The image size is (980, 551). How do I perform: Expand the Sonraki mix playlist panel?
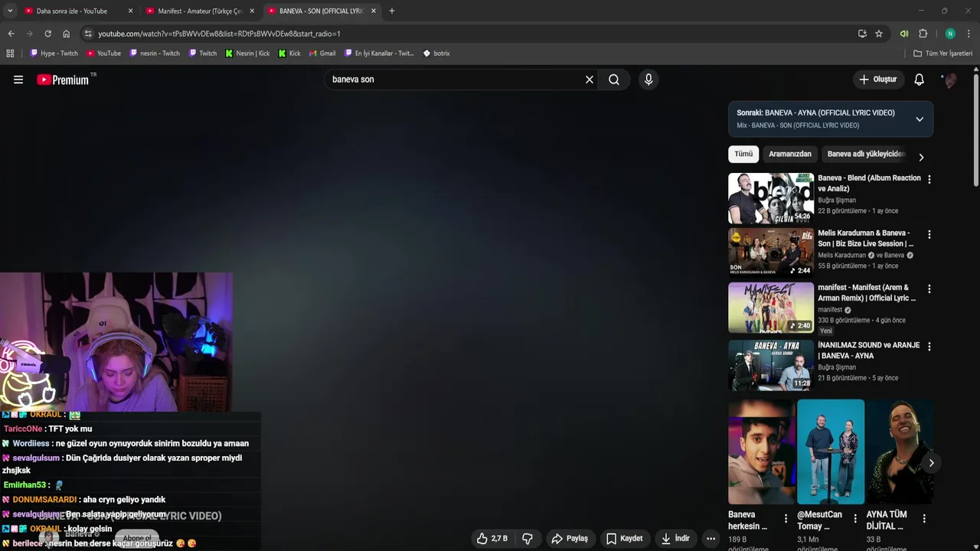click(920, 119)
